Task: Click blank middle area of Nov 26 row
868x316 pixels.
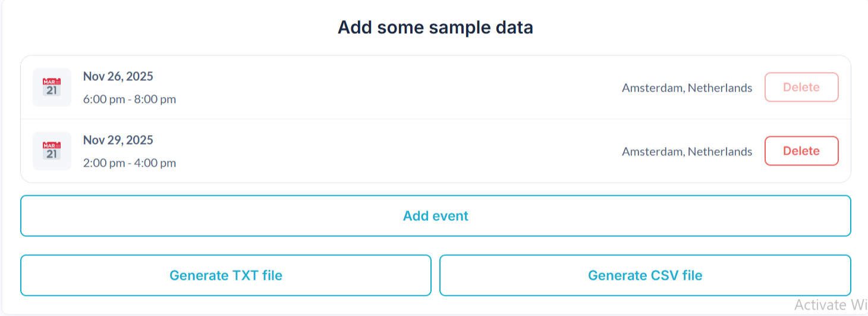Action: pos(398,87)
